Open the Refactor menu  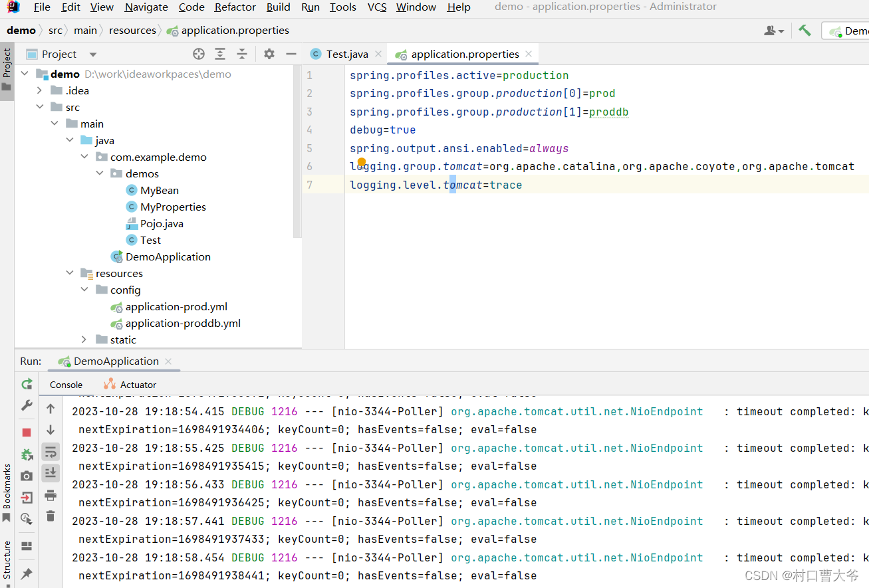point(235,7)
